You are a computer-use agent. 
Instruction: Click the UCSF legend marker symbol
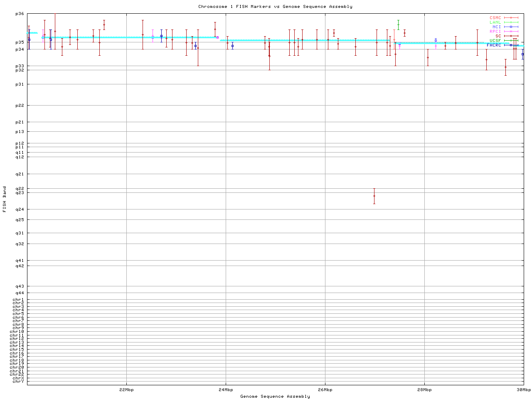511,41
